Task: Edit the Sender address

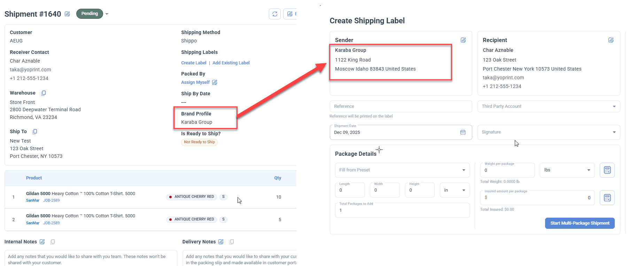Action: [x=463, y=40]
